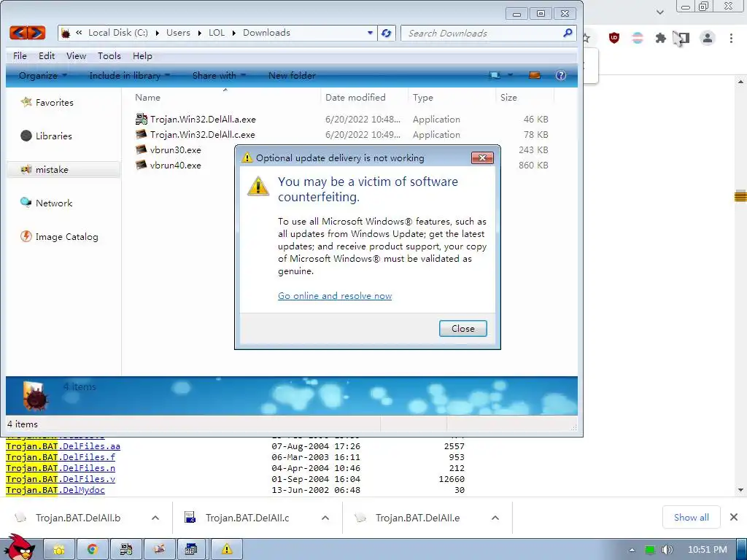This screenshot has height=560, width=747.
Task: Expand options for Trojan.BAT.DelAll.e download
Action: 495,518
